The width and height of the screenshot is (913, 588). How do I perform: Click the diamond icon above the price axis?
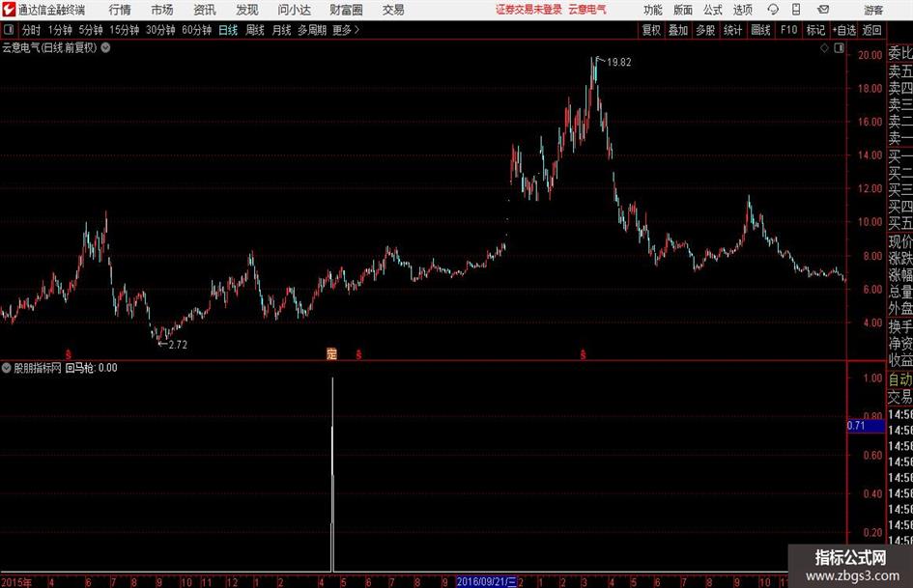824,48
